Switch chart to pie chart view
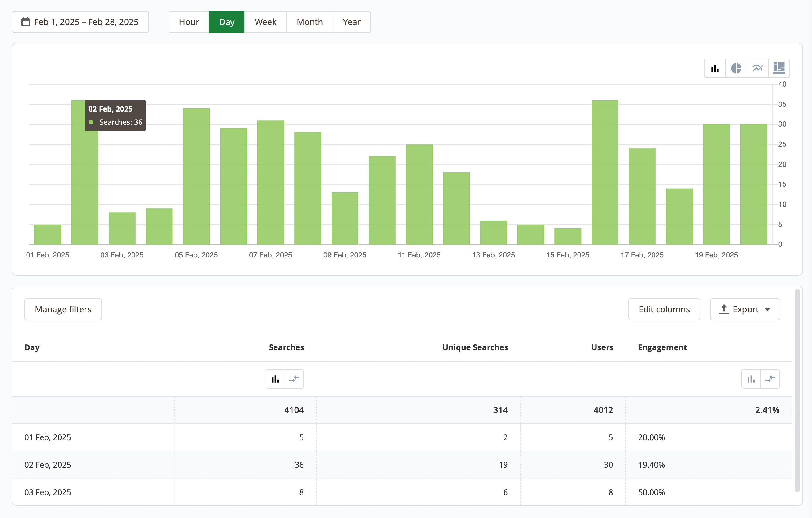Viewport: 812px width, 518px height. [x=736, y=68]
